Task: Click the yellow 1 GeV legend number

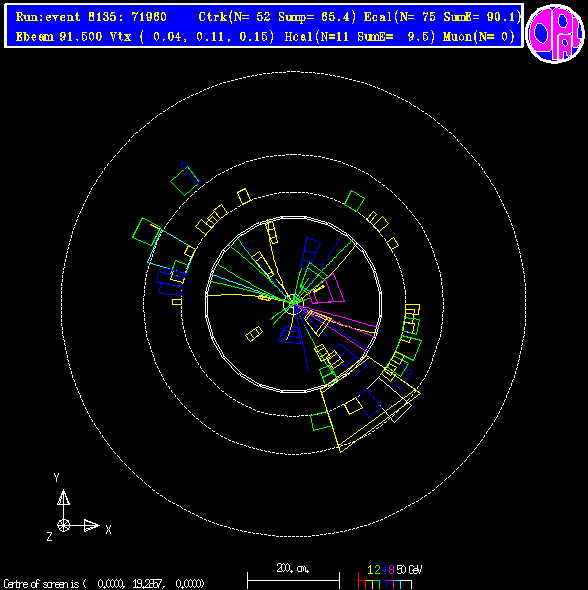Action: (370, 570)
